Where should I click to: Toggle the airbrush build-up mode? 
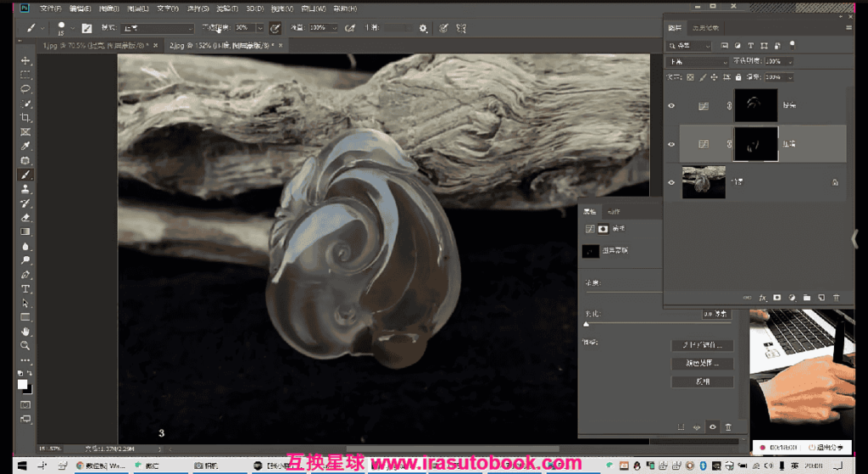point(350,28)
